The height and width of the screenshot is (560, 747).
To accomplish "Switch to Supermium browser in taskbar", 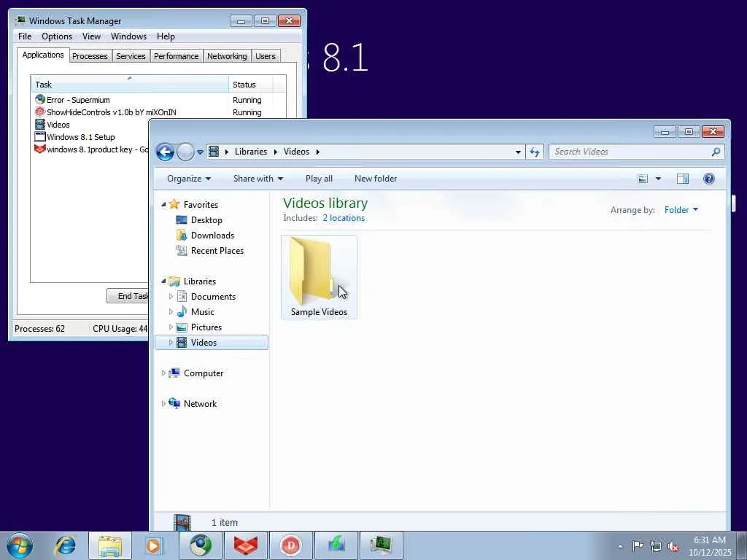I will (x=201, y=545).
